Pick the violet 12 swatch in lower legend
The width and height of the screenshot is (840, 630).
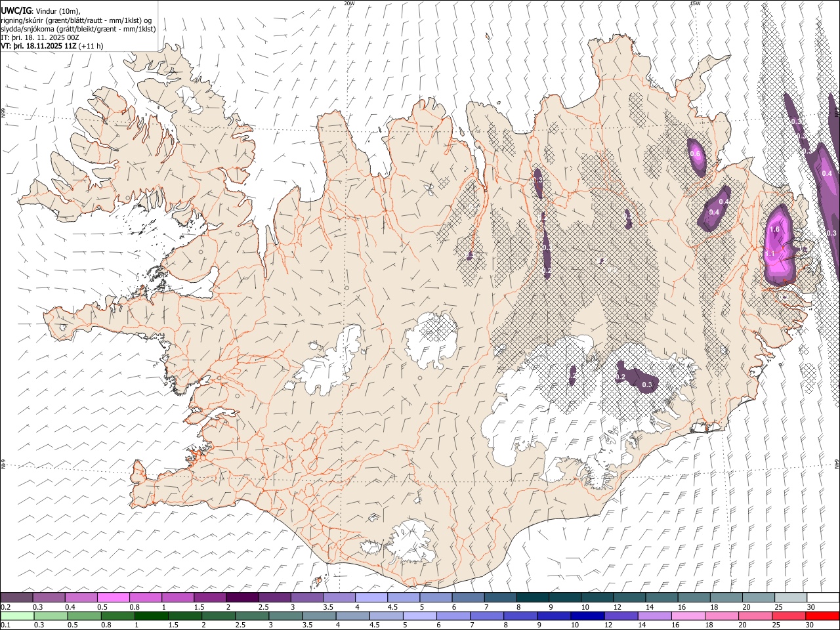619,616
